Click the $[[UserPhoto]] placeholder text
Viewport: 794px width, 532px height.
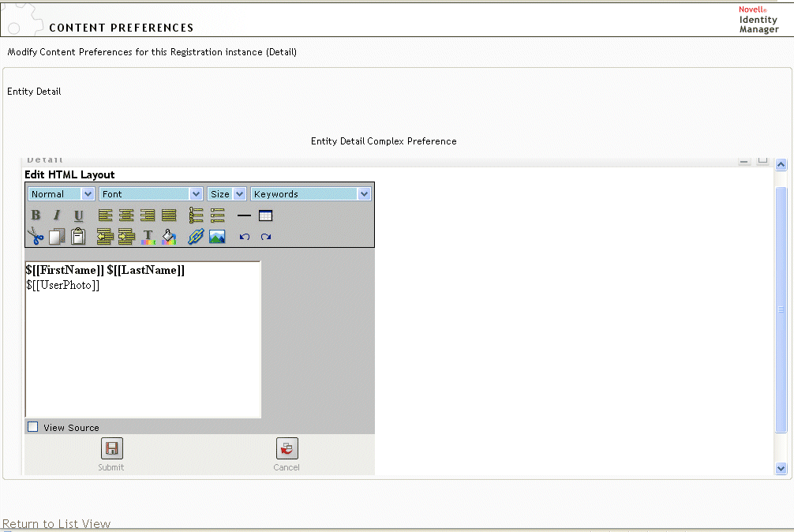point(63,285)
